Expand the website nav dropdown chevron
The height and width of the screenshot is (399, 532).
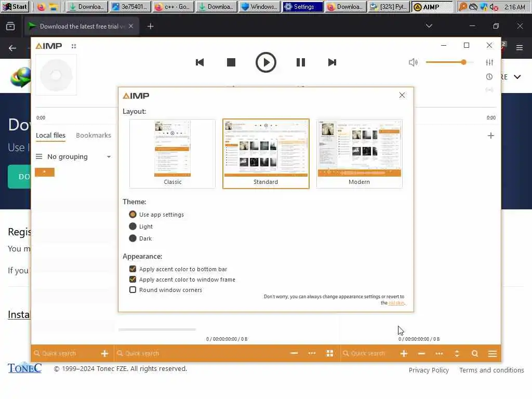(517, 77)
